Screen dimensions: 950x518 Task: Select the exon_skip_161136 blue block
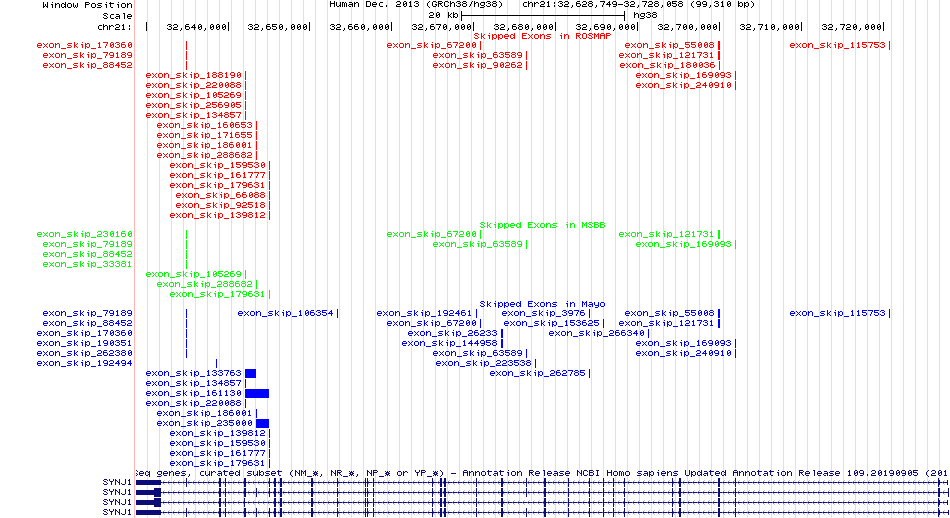(257, 393)
